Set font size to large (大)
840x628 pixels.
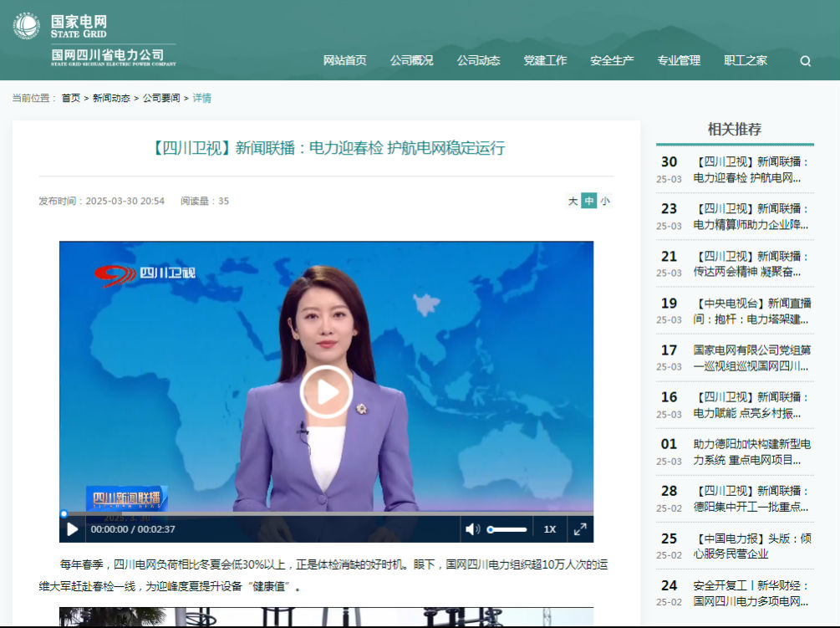point(573,202)
